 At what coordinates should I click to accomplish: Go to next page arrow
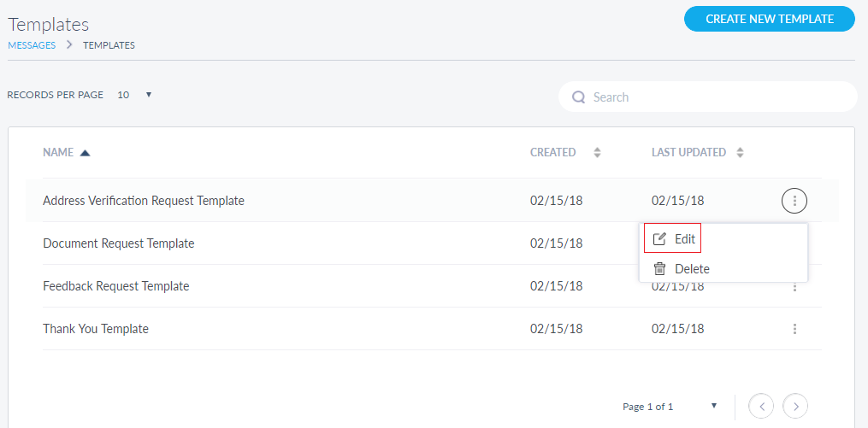795,406
